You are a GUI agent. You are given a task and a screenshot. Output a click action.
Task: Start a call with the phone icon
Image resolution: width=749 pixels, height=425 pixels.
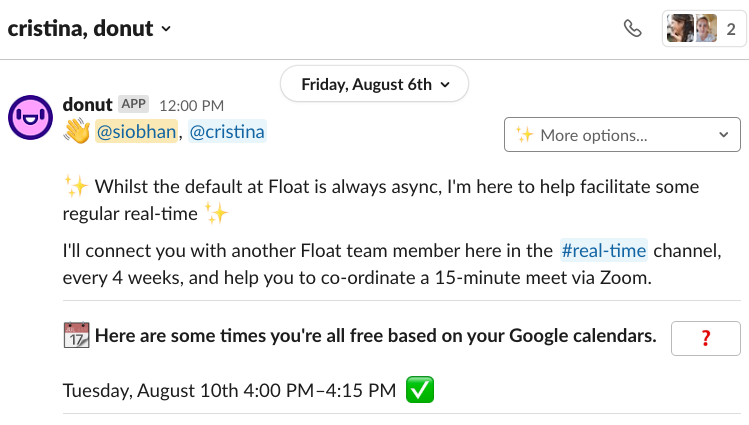(x=632, y=28)
